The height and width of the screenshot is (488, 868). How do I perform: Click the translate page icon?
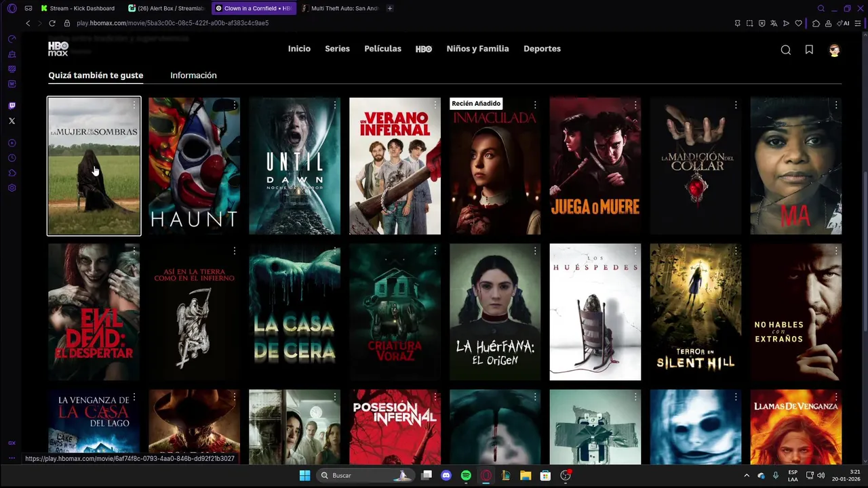774,23
